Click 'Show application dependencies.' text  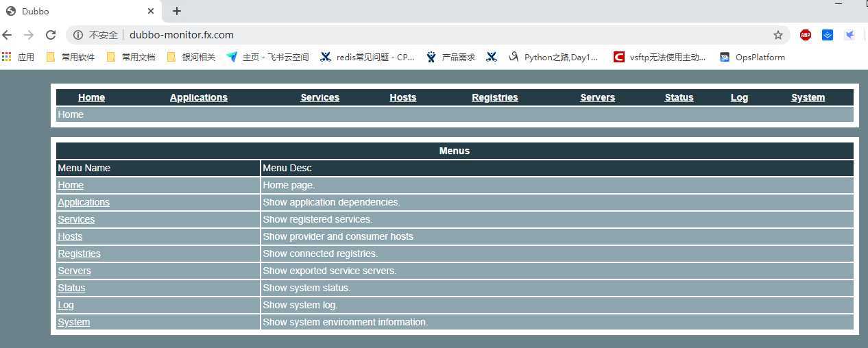331,202
